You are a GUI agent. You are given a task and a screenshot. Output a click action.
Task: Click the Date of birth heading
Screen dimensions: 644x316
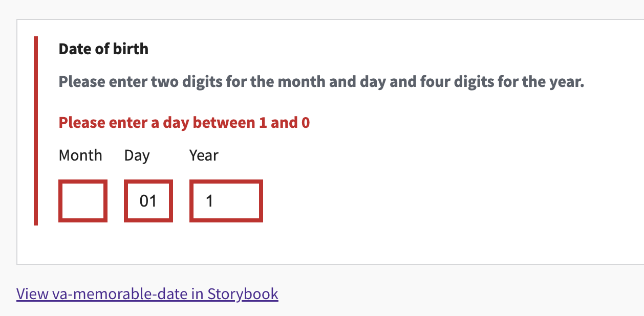point(103,49)
